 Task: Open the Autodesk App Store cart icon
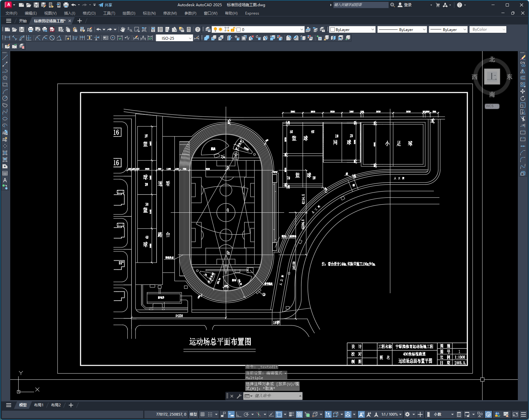pos(438,5)
